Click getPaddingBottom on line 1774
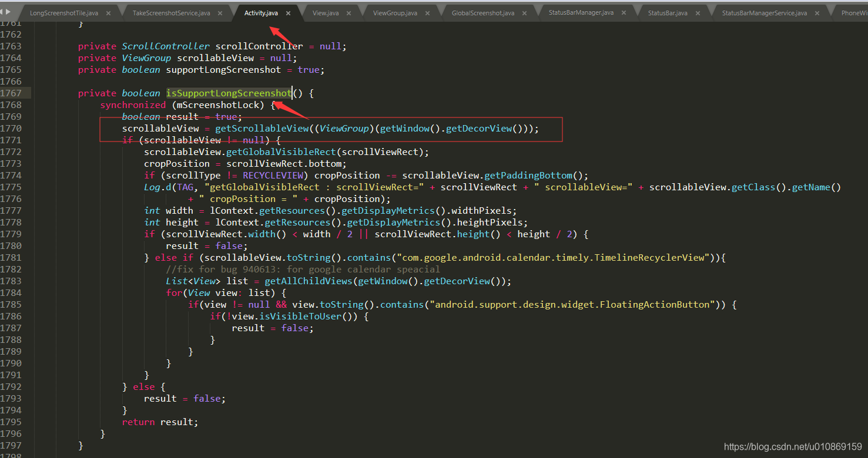The image size is (868, 458). coord(528,176)
